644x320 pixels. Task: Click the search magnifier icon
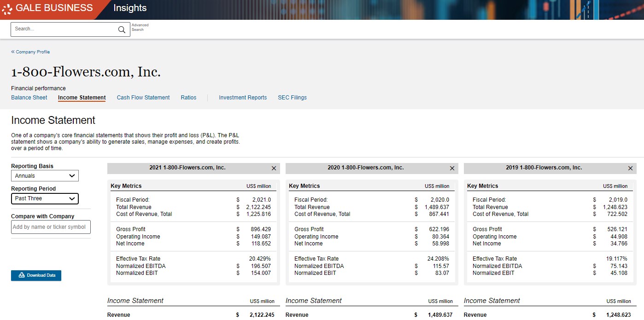[122, 29]
